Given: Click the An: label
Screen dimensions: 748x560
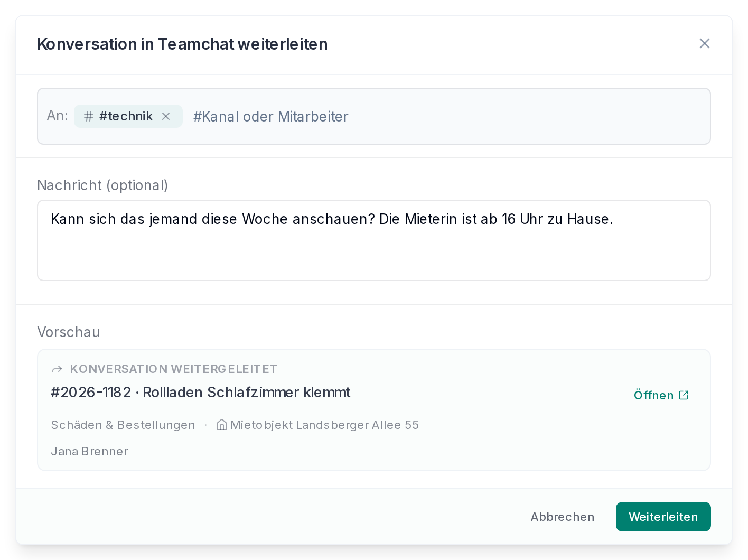Looking at the screenshot, I should (58, 116).
